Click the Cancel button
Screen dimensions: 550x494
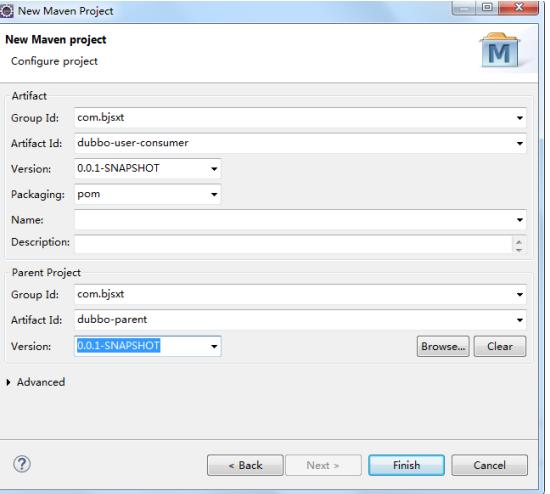point(489,465)
